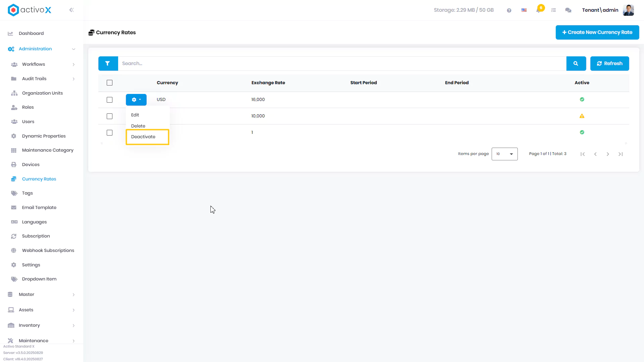Open notifications bell icon
Viewport: 644px width, 362px height.
pos(538,10)
